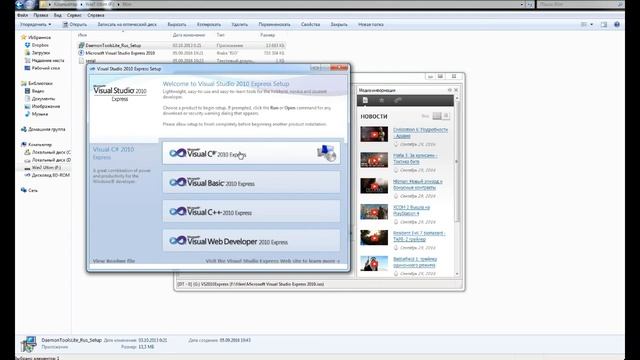
Task: Click the Microsoft Visual Studio Express 2010 ISO icon
Action: click(x=81, y=53)
